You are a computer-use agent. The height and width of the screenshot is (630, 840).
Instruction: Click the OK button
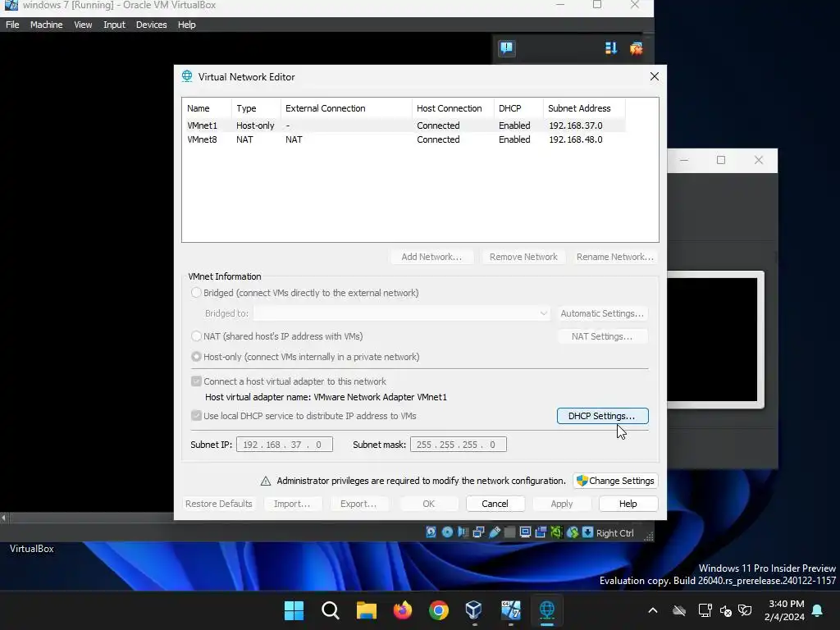pyautogui.click(x=428, y=504)
